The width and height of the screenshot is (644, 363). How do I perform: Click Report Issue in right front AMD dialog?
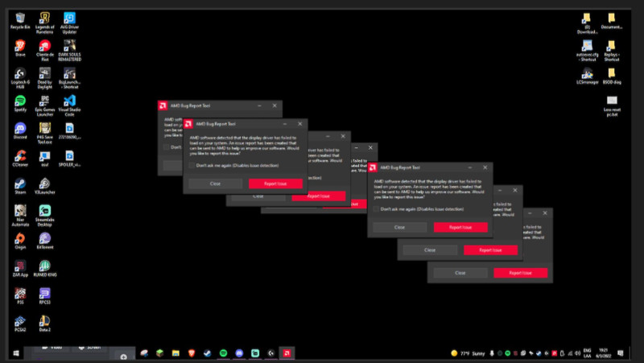coord(460,227)
